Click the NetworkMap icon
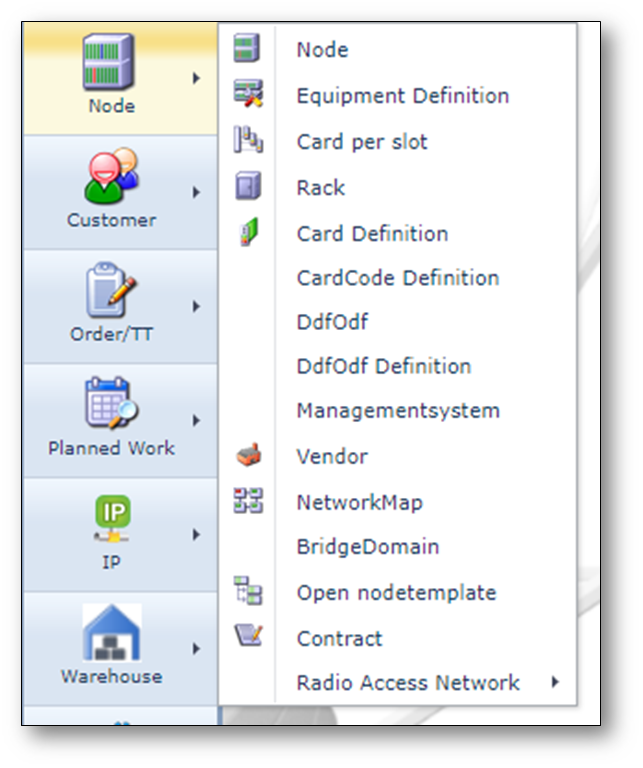Image resolution: width=643 pixels, height=768 pixels. pyautogui.click(x=247, y=501)
